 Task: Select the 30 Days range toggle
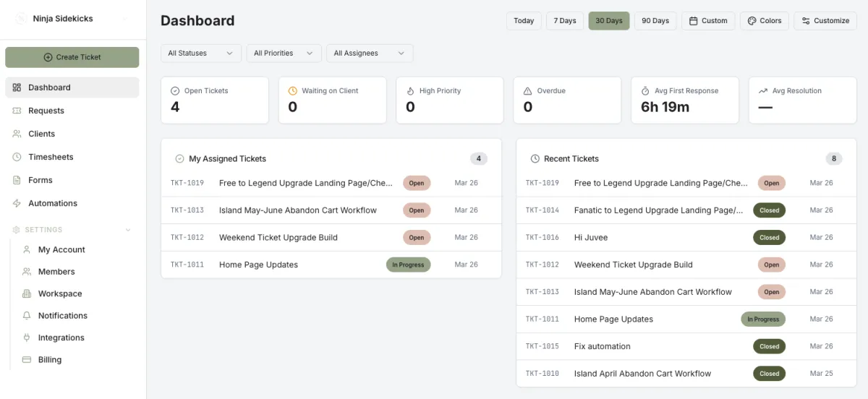(x=609, y=20)
